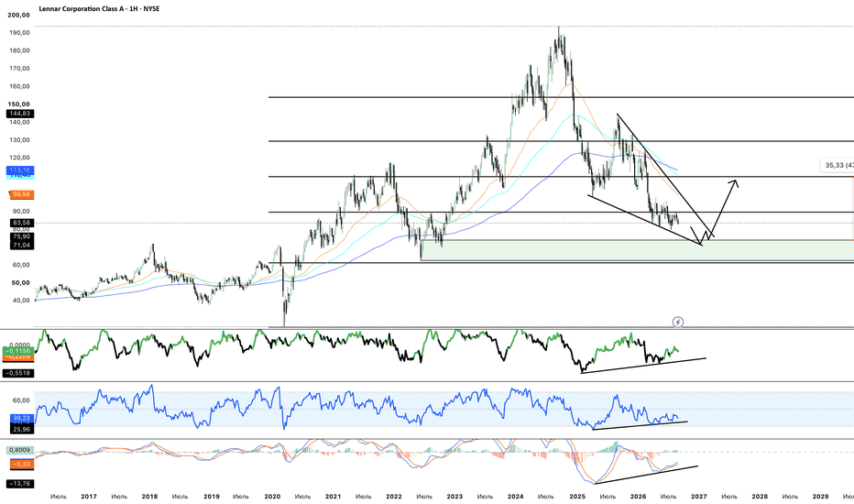Viewport: 854px width, 504px height.
Task: Click the orange -5,33 MACD signal label
Action: (21, 465)
